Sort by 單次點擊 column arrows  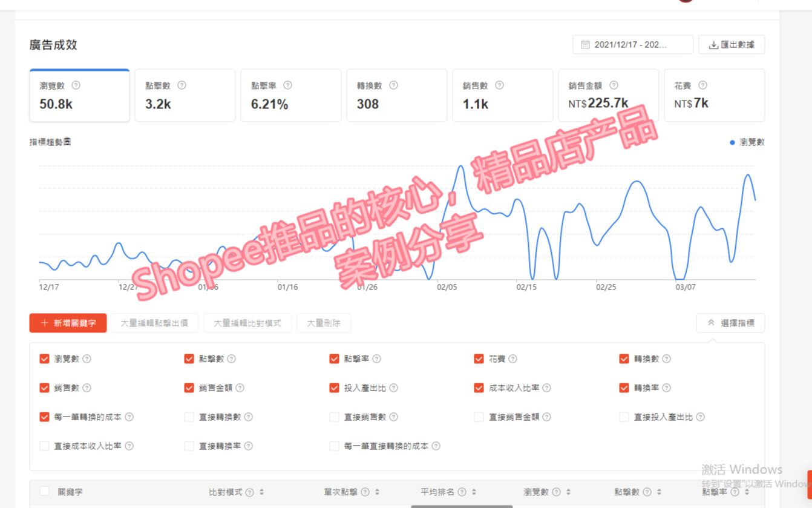point(377,492)
